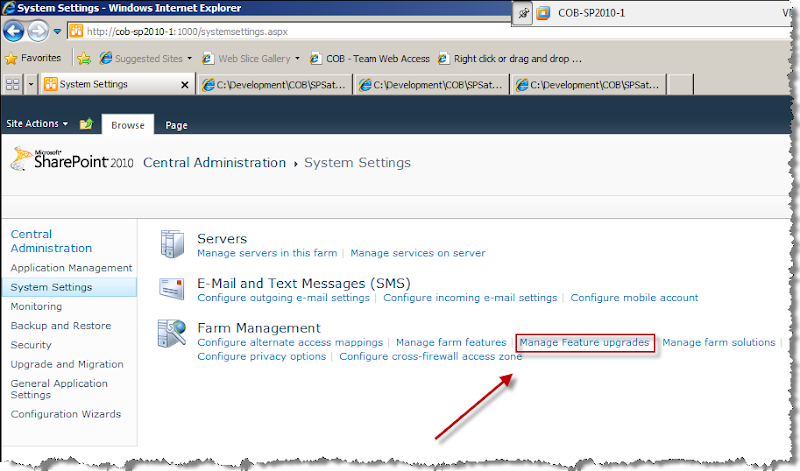The image size is (800, 471).
Task: Click the Servers section icon
Action: (172, 244)
